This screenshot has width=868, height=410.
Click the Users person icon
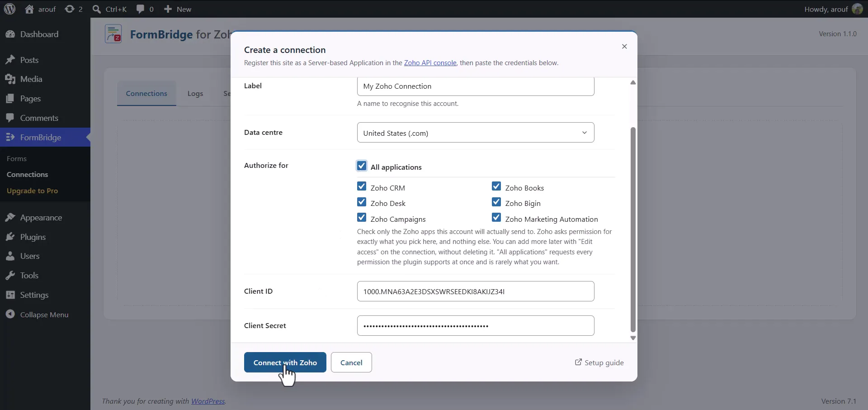pos(10,256)
